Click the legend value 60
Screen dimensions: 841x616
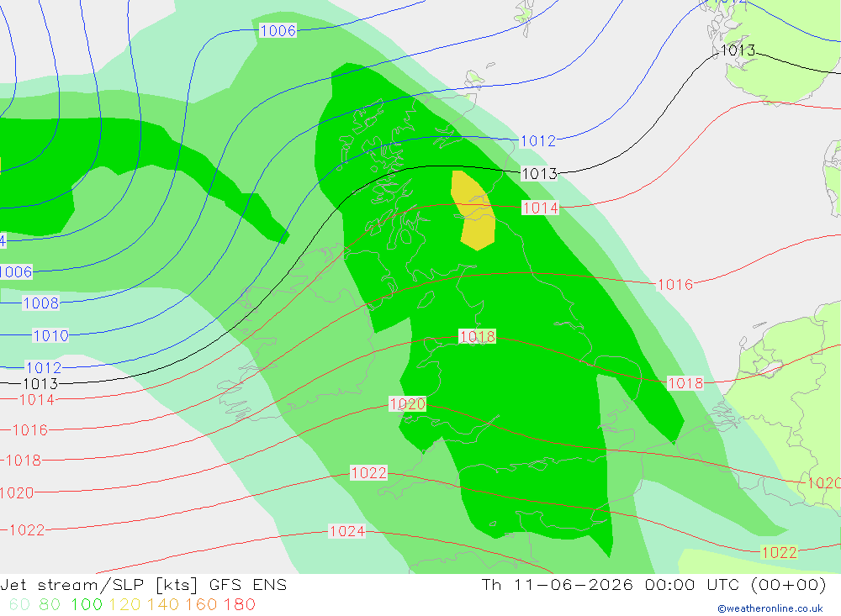(19, 604)
